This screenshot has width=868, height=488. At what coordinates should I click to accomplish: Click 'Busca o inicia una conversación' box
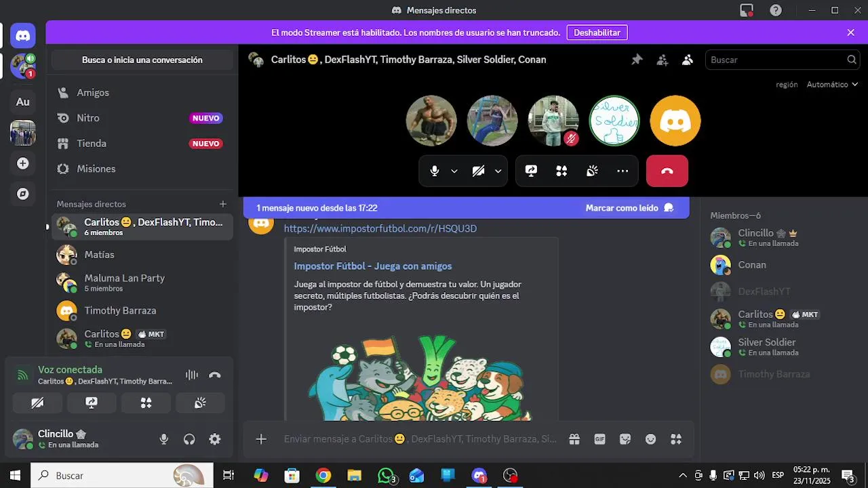point(142,60)
